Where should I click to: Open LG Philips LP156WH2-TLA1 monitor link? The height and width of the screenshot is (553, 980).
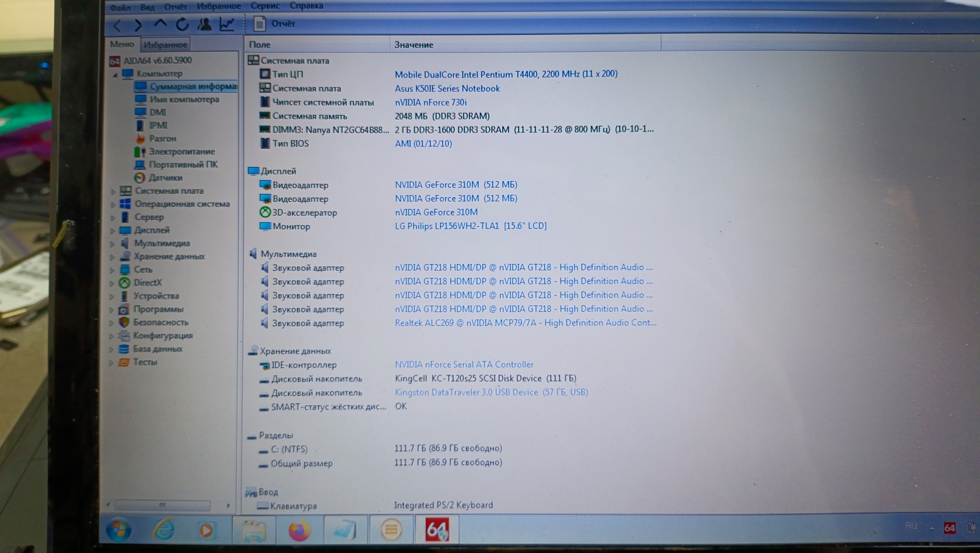[471, 226]
